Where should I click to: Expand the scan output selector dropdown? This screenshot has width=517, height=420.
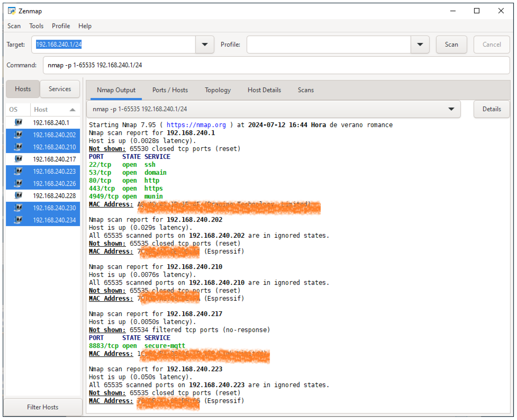point(451,109)
